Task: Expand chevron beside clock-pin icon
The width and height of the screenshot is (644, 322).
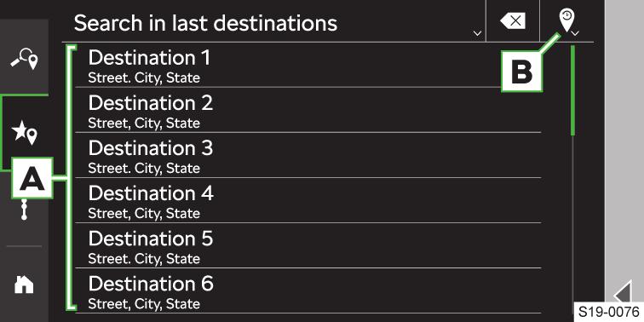Action: (575, 33)
